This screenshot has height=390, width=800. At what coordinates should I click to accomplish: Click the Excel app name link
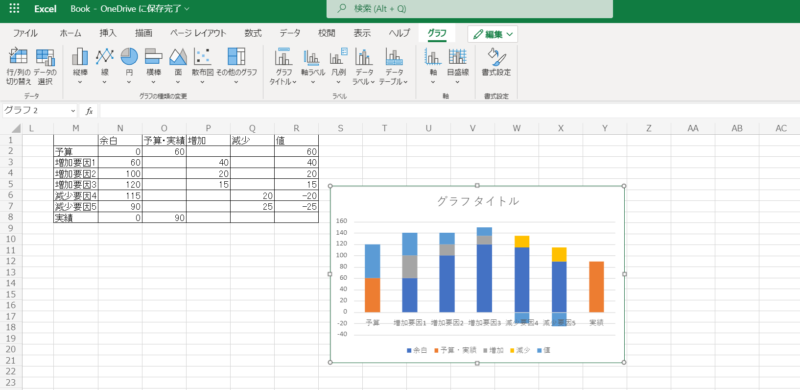[45, 9]
